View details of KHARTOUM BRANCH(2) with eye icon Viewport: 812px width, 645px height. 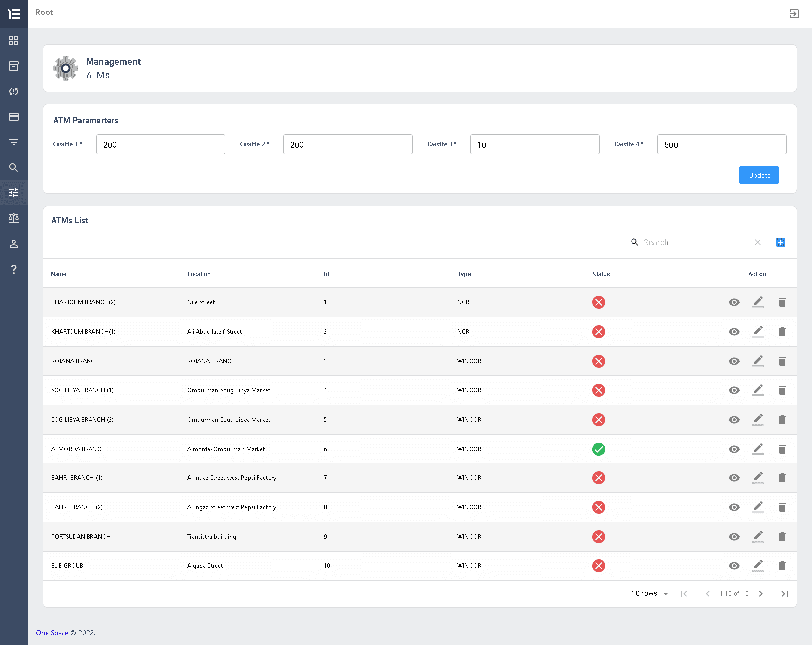(734, 302)
